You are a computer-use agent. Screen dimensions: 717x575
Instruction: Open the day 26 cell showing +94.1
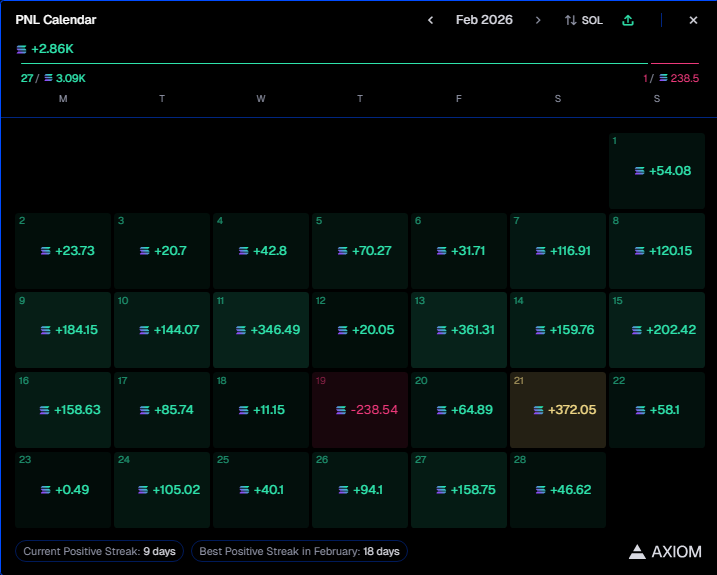click(360, 490)
